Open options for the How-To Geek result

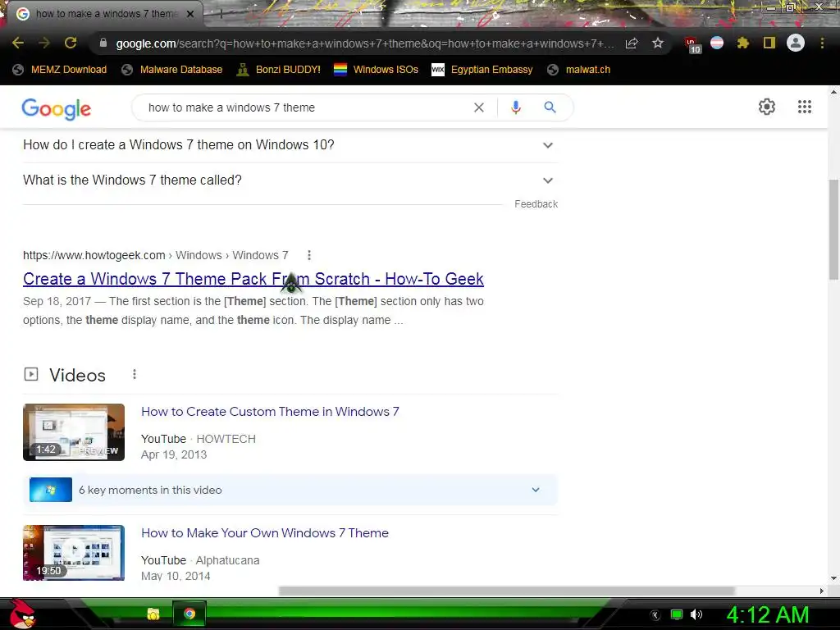click(x=309, y=256)
